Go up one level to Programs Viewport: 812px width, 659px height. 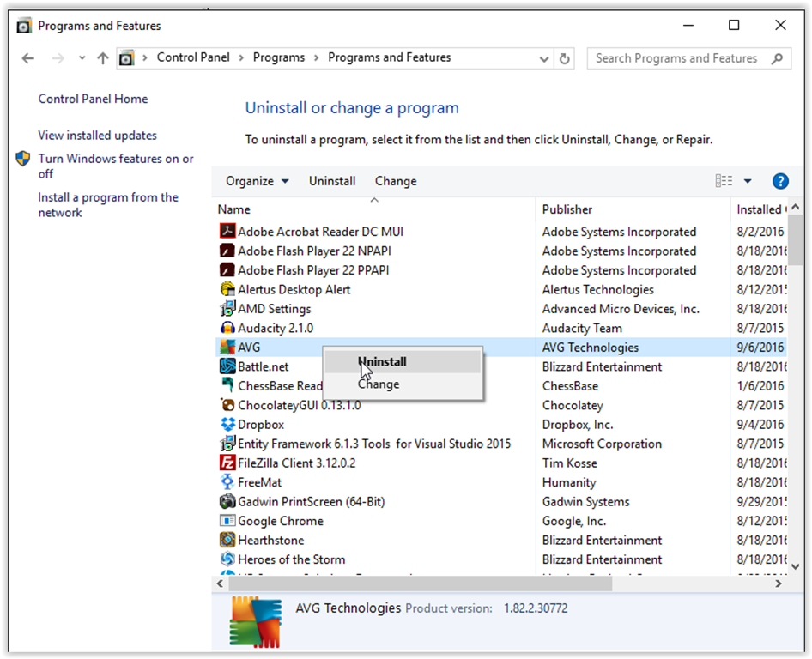[103, 58]
